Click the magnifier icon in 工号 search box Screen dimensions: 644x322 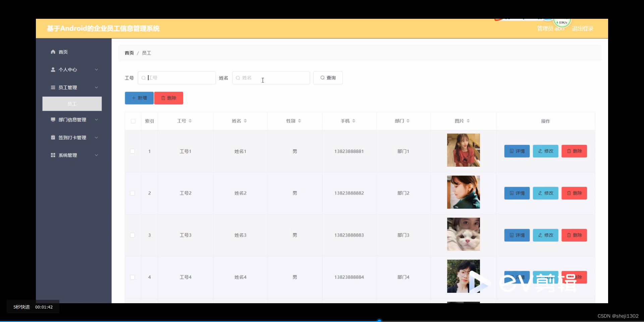pos(144,77)
